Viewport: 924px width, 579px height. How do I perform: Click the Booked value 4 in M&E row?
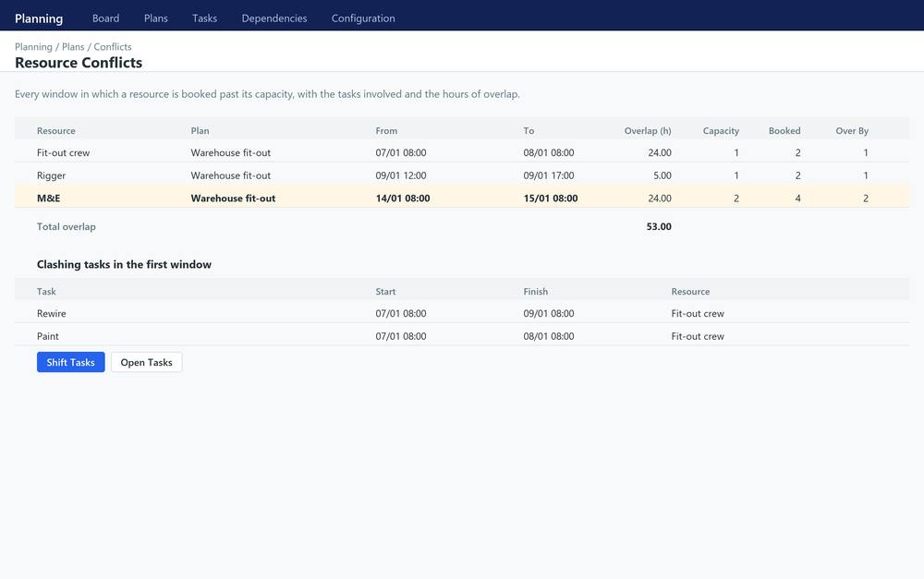pyautogui.click(x=798, y=199)
